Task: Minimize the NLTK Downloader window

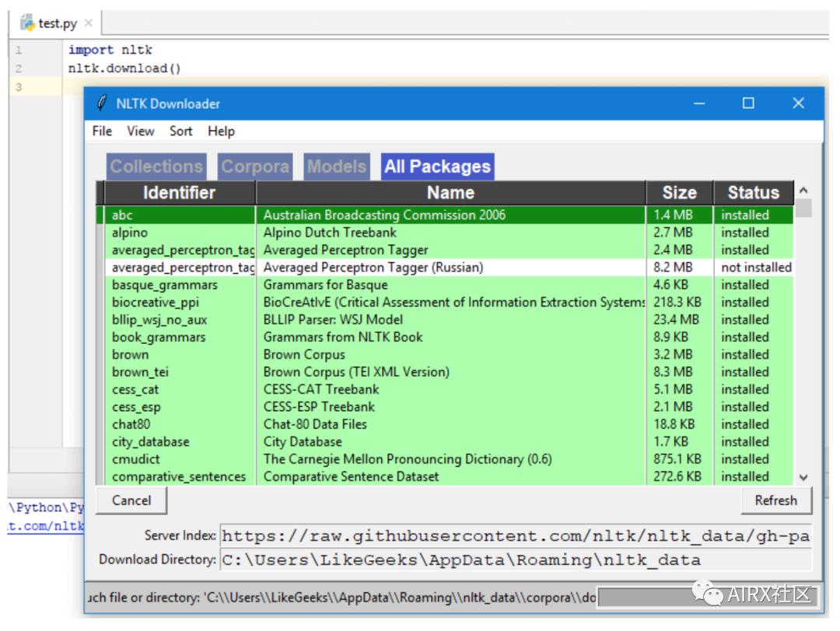Action: (x=698, y=103)
